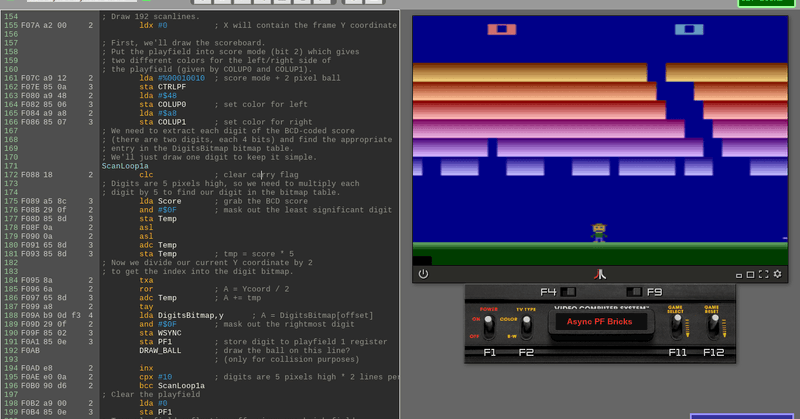Click the '#%00010010' operand on line 161
Screen dimensions: 800x419
click(181, 78)
